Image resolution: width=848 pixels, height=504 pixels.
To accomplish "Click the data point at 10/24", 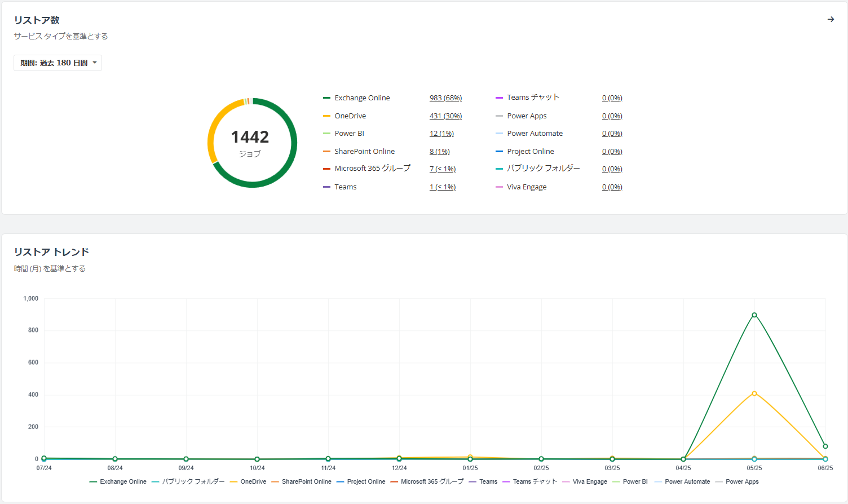I will [x=257, y=459].
